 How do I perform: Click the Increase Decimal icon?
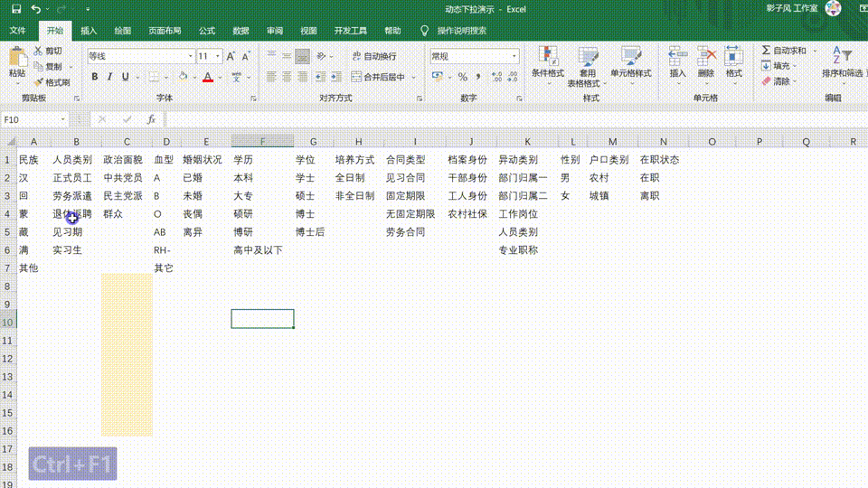[x=497, y=77]
